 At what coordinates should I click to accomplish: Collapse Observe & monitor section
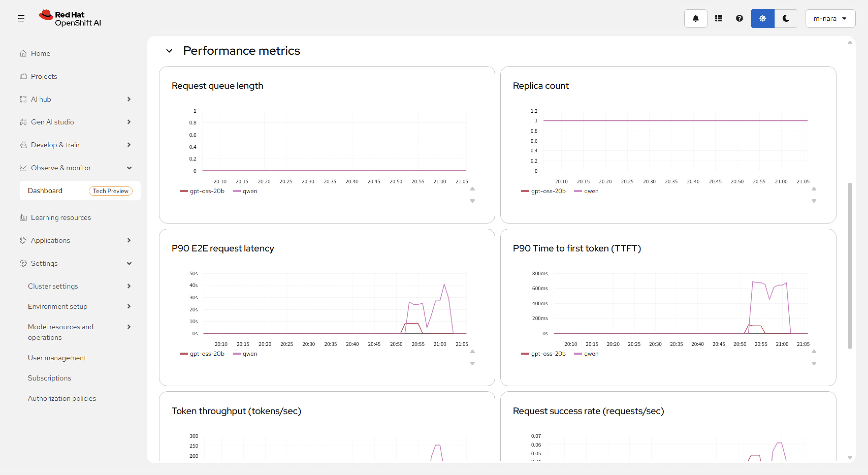click(x=76, y=168)
